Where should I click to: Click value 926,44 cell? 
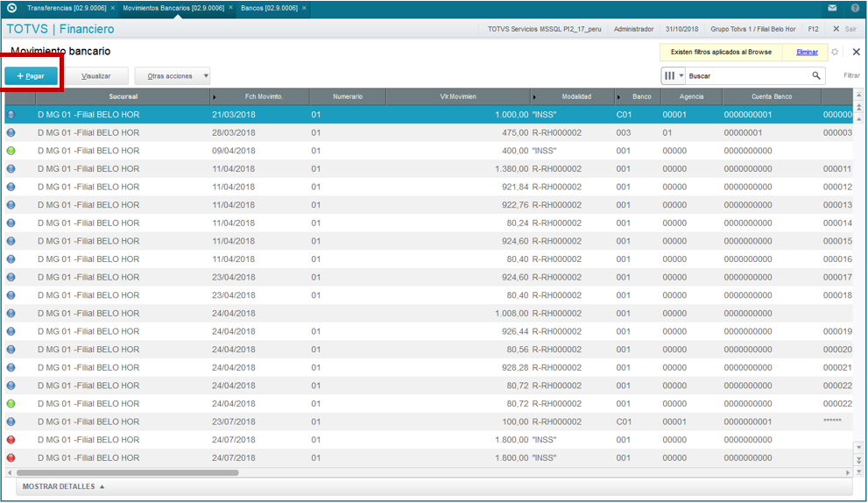(515, 331)
